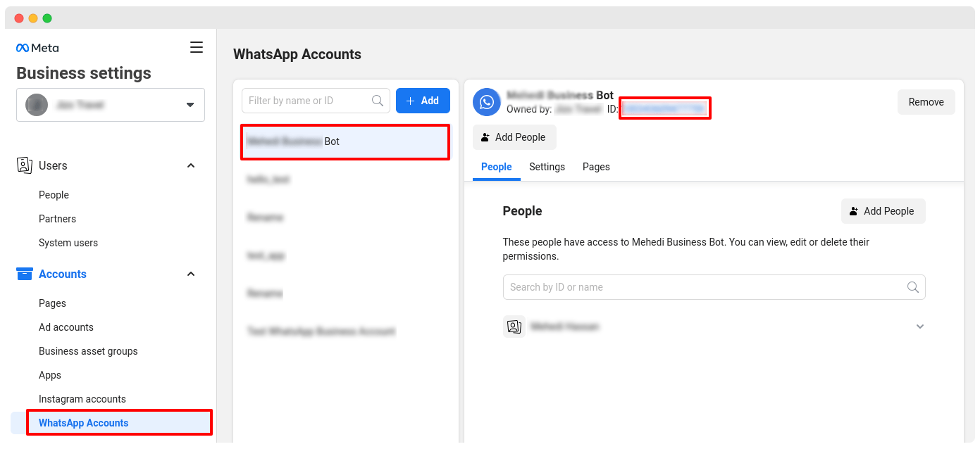
Task: Click the search icon in the filter field
Action: click(x=378, y=101)
